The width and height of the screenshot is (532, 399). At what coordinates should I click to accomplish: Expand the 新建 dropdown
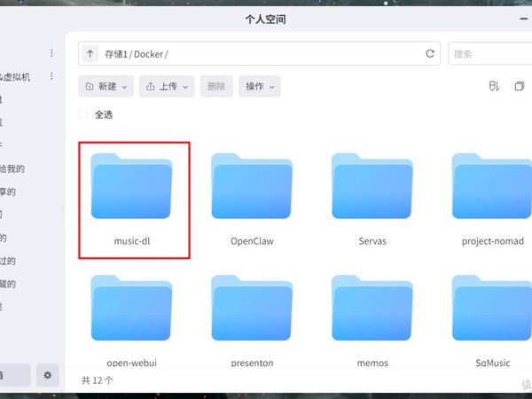point(106,87)
